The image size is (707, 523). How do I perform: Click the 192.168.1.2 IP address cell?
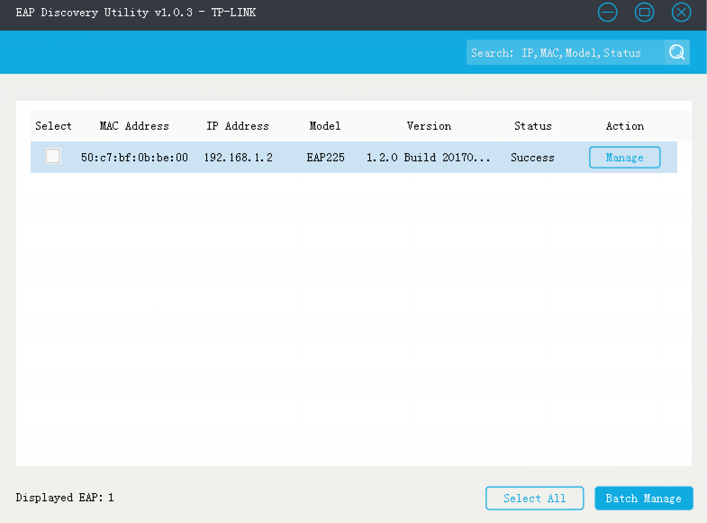[238, 158]
